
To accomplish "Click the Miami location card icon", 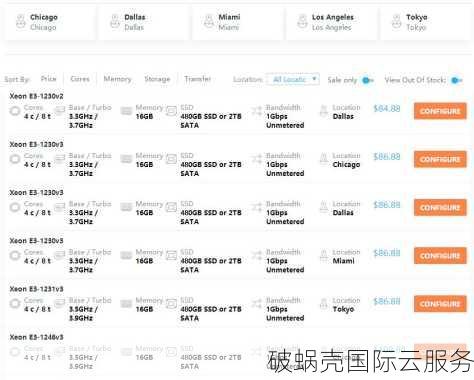I will tap(209, 21).
